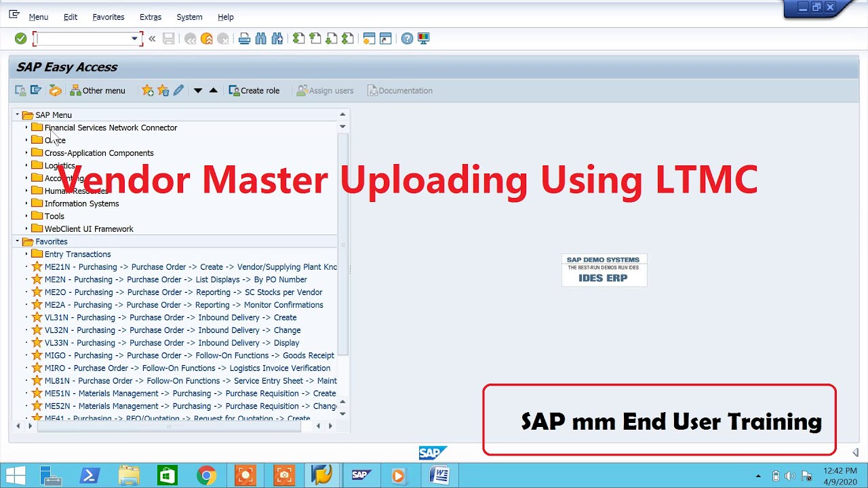Click the Change Favorites pencil icon
This screenshot has height=488, width=868.
(178, 90)
